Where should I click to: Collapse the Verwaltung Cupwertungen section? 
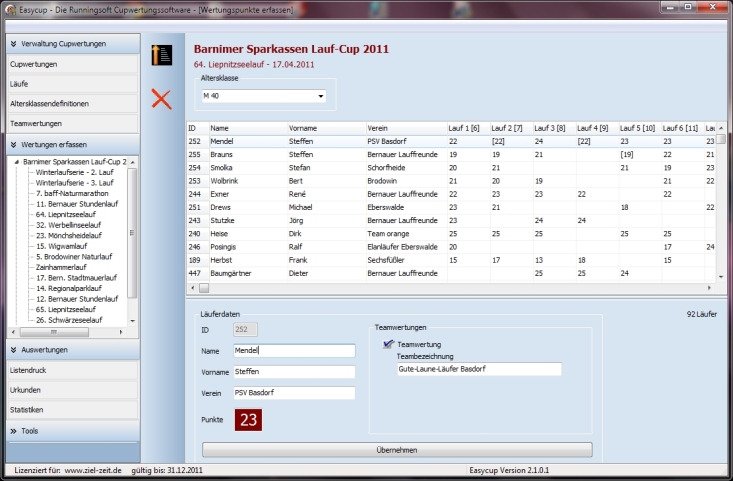(x=12, y=44)
